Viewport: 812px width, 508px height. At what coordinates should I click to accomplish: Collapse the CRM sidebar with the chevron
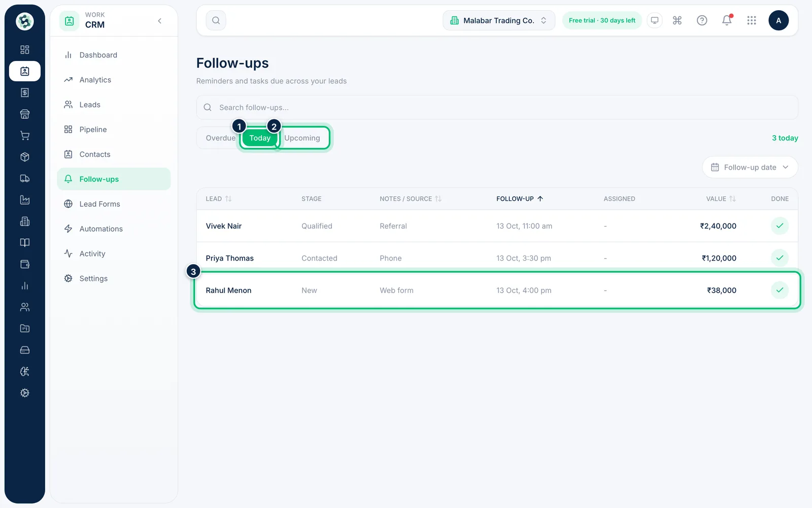pos(160,21)
